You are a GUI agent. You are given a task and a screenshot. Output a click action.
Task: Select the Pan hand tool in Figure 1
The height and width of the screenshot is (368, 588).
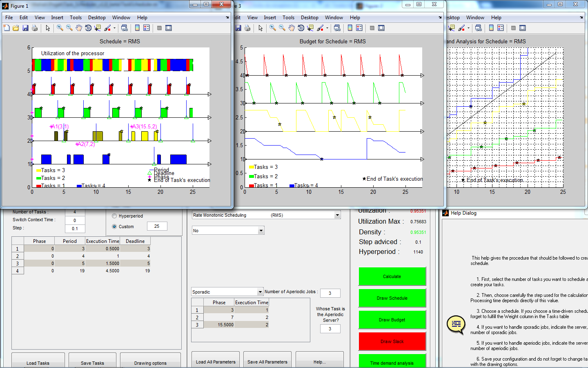pos(79,28)
